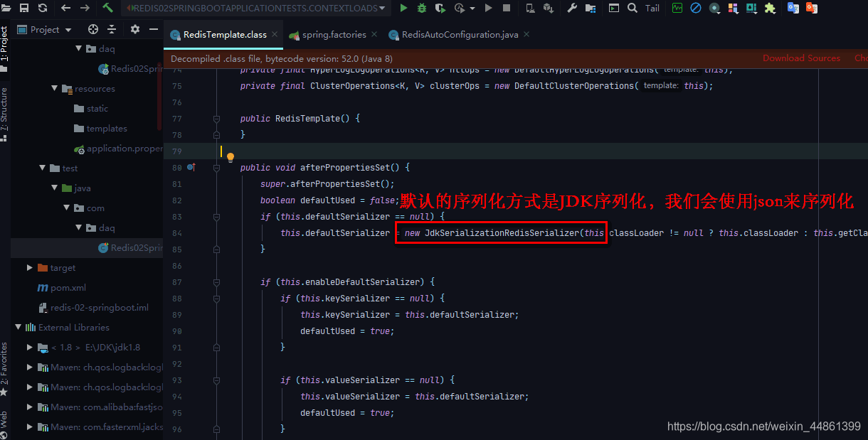Start debugging with the bug icon
The height and width of the screenshot is (440, 868).
point(422,9)
